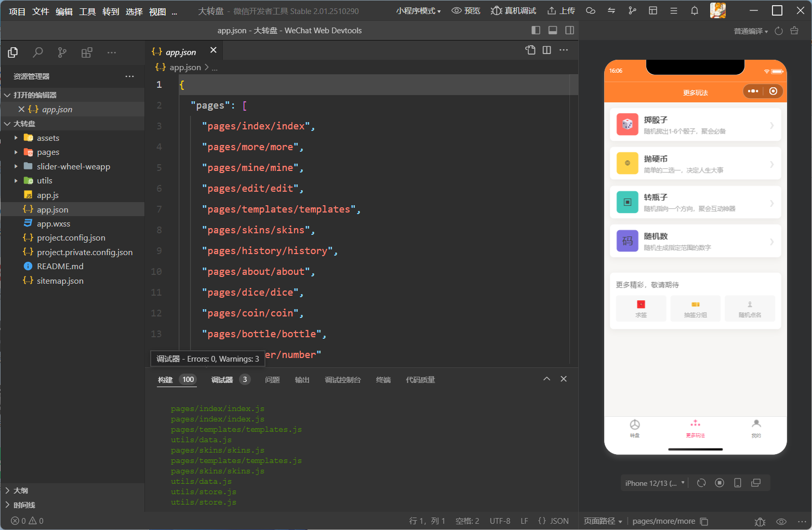Click 真机调试 remote debug button
Screen dimensions: 812x530
(514, 11)
